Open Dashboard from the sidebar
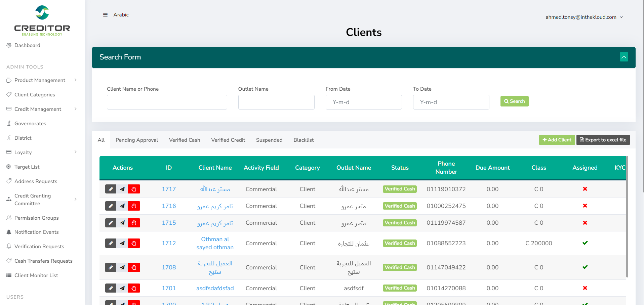 [27, 45]
